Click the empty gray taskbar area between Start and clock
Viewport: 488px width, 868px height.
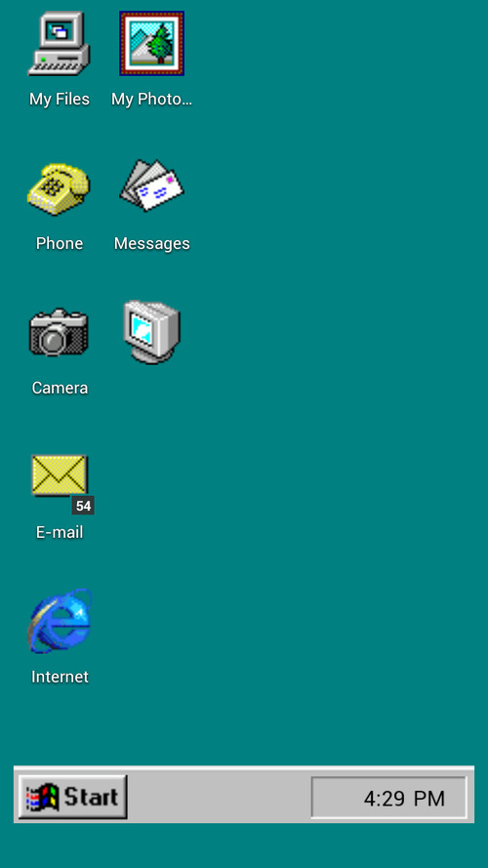[219, 797]
